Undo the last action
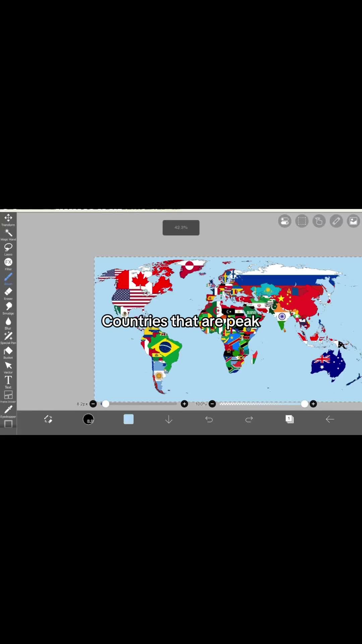This screenshot has height=644, width=362. pos(209,419)
